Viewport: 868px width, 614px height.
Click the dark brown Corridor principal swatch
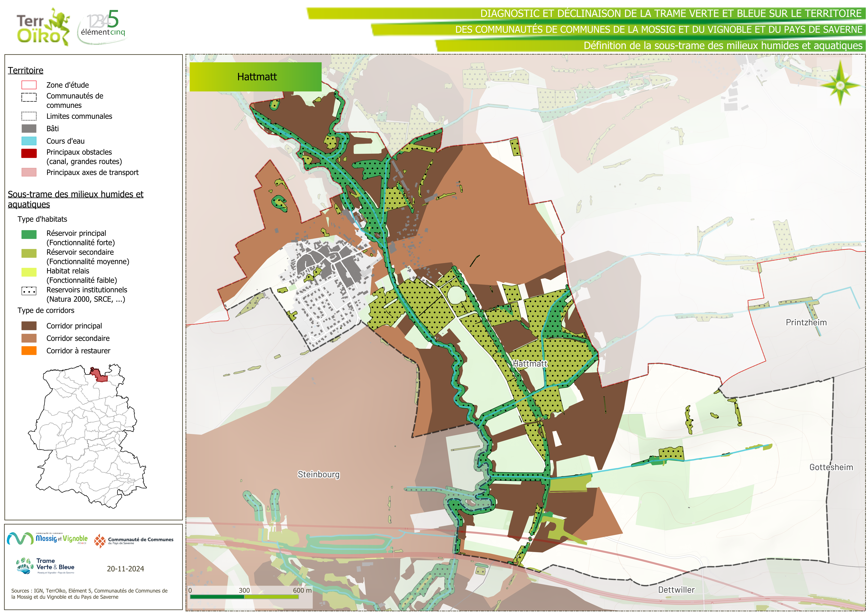point(29,326)
